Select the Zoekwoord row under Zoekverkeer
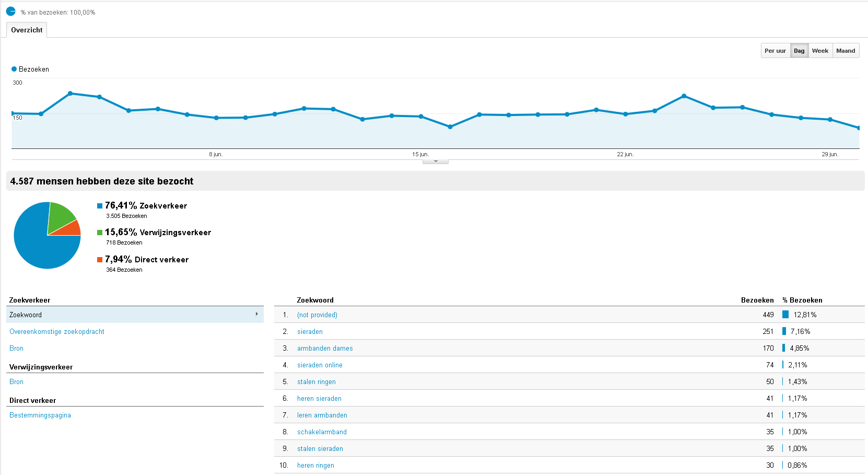Screen dimensions: 868x475 [x=135, y=315]
